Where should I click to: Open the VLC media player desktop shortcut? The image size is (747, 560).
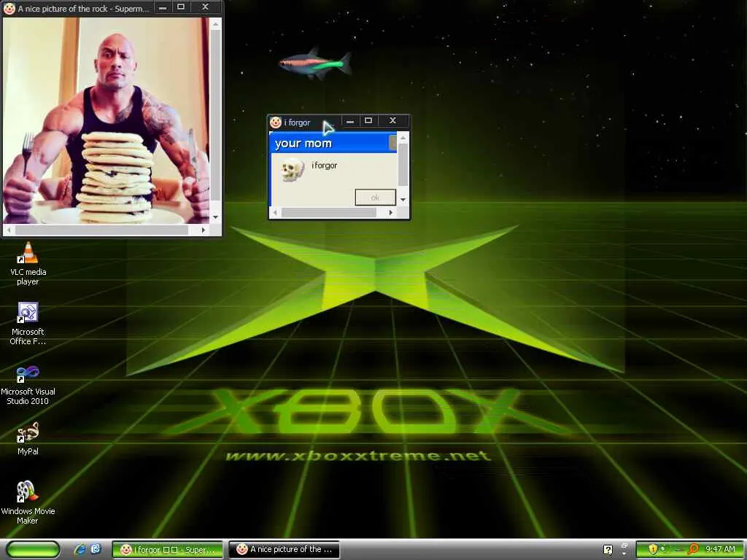(28, 263)
